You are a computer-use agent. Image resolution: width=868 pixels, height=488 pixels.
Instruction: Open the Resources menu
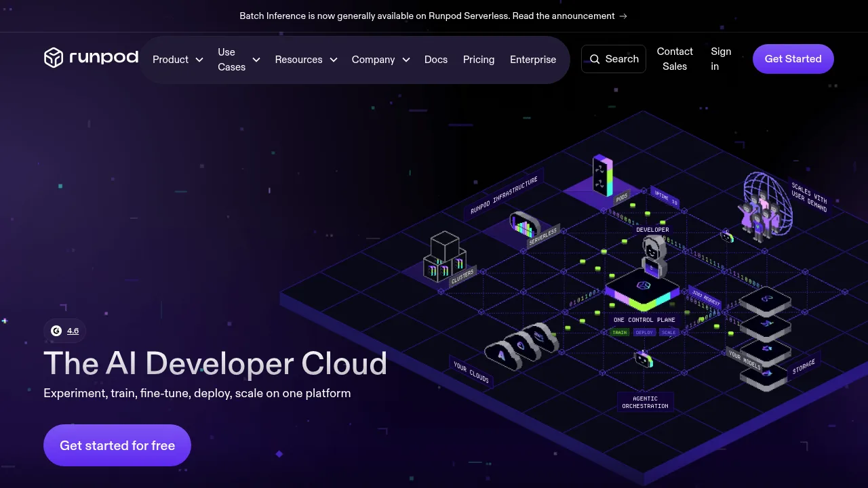tap(307, 60)
